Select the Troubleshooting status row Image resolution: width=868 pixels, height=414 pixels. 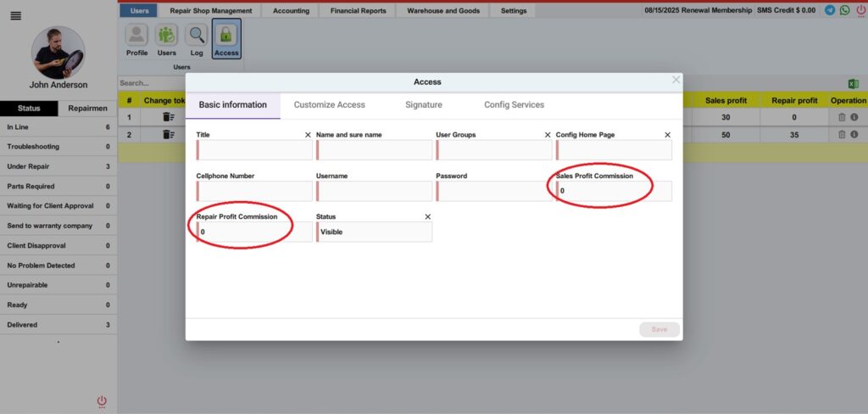(58, 147)
